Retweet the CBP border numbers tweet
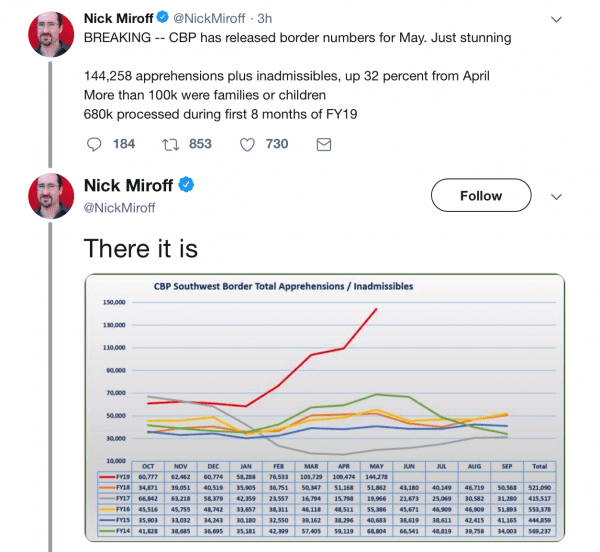The height and width of the screenshot is (552, 600). point(169,144)
